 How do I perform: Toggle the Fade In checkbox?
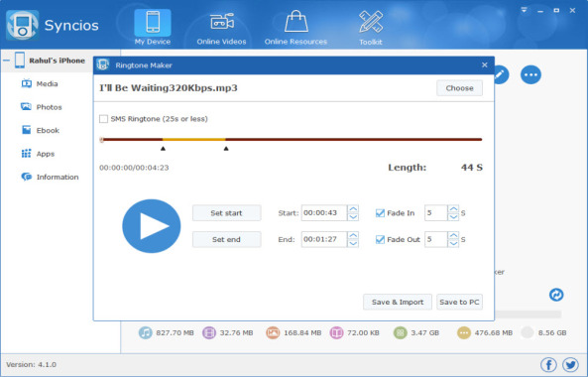pos(380,213)
